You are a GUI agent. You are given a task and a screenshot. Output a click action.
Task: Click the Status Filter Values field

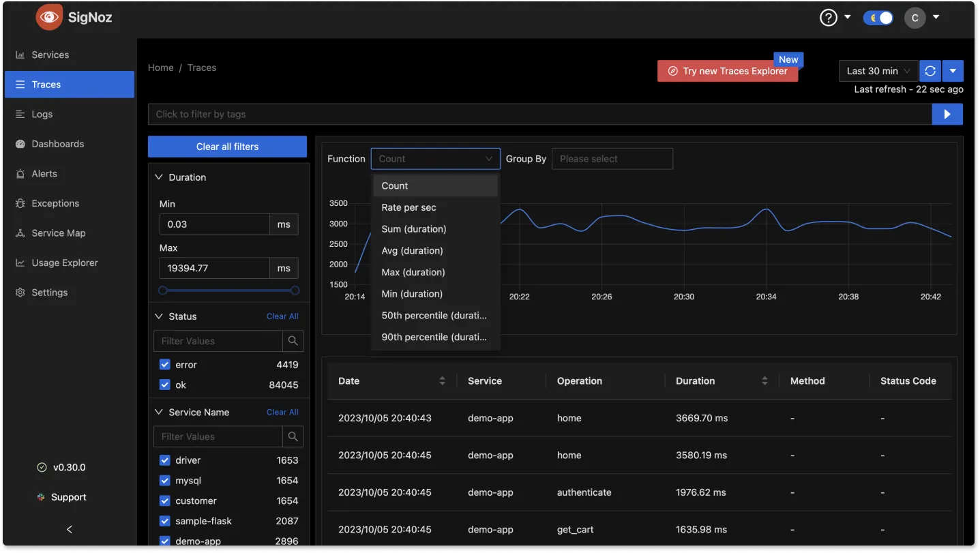[218, 341]
